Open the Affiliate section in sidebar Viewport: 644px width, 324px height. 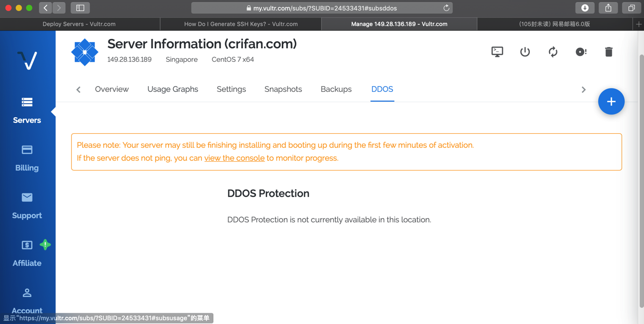(27, 253)
